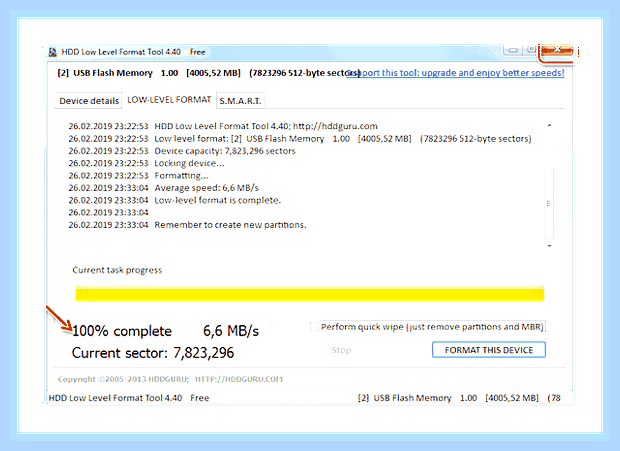Image resolution: width=620 pixels, height=451 pixels.
Task: Click the '[2] USB Flash Memory 1.00' device header
Action: point(118,73)
